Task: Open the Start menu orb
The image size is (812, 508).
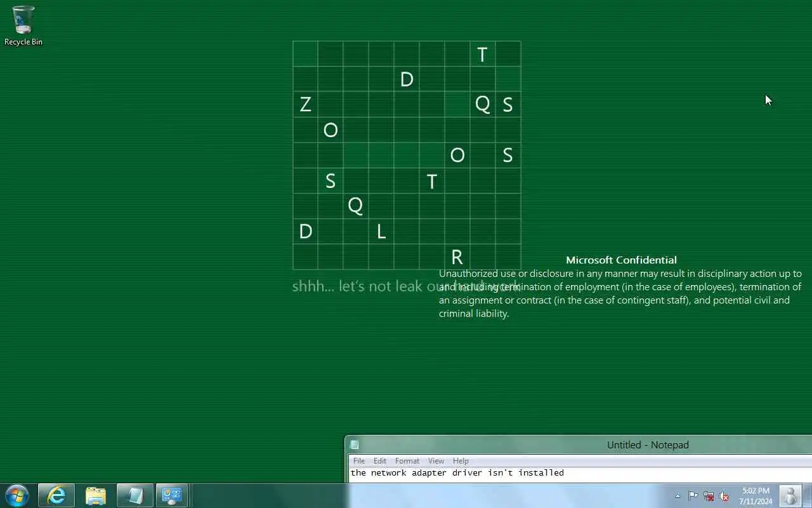Action: (17, 495)
